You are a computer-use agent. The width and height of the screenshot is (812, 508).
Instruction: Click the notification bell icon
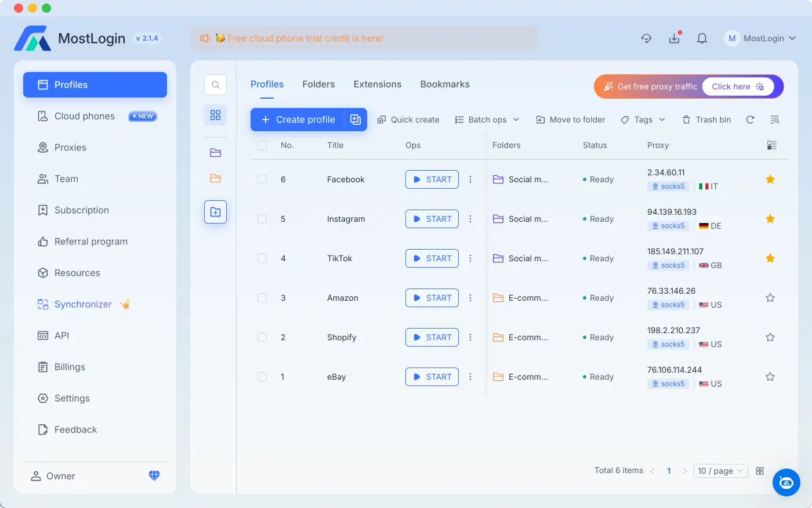702,38
